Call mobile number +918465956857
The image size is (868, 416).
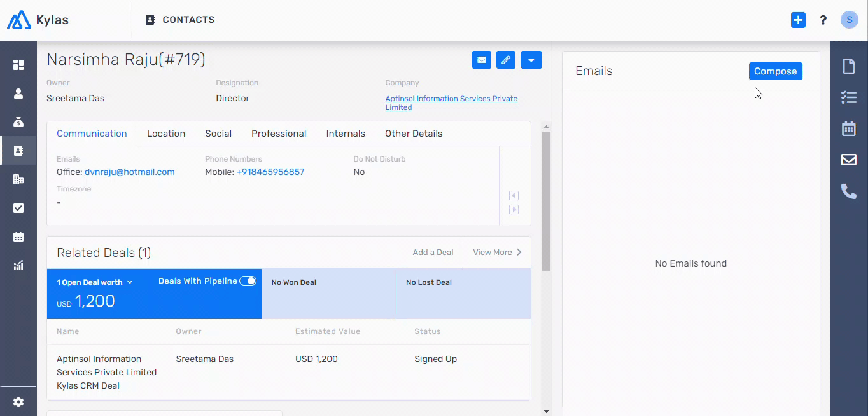pos(270,172)
